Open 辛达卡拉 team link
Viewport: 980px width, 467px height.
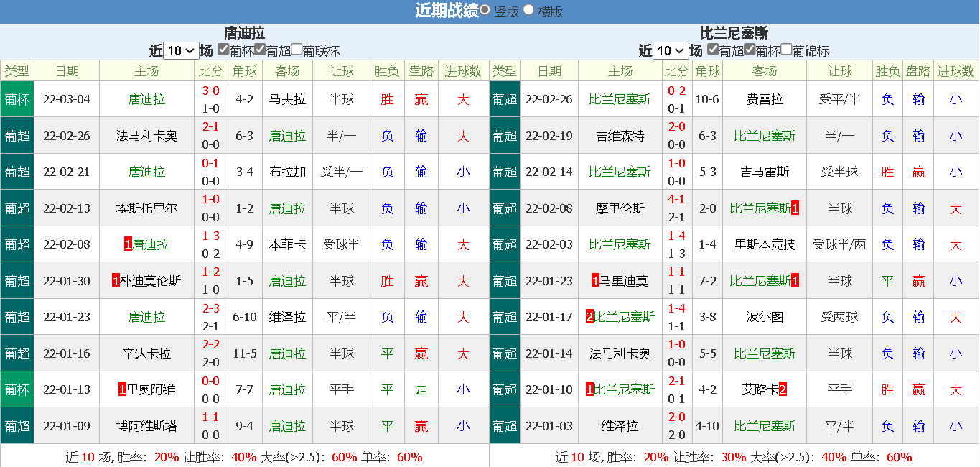coord(146,353)
